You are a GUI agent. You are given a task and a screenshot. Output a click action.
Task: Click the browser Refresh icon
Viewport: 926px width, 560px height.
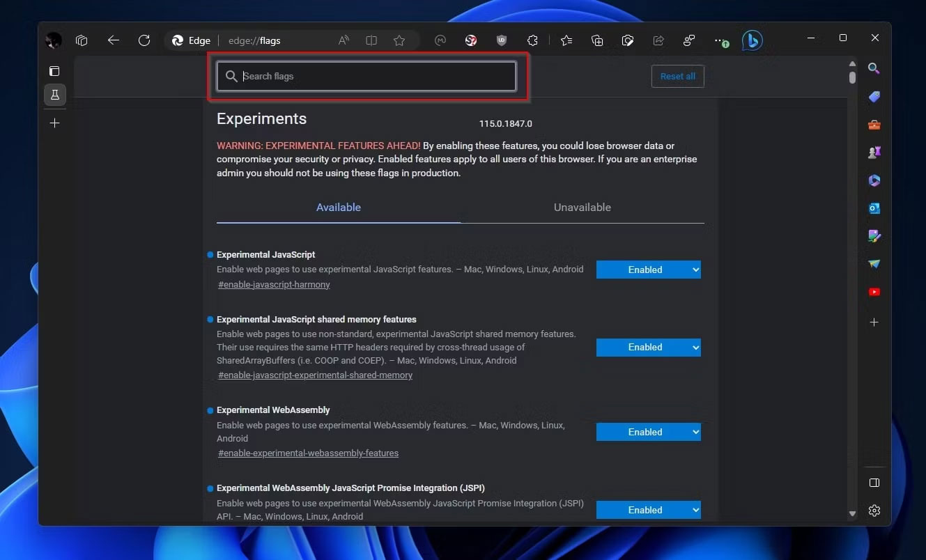click(x=144, y=40)
